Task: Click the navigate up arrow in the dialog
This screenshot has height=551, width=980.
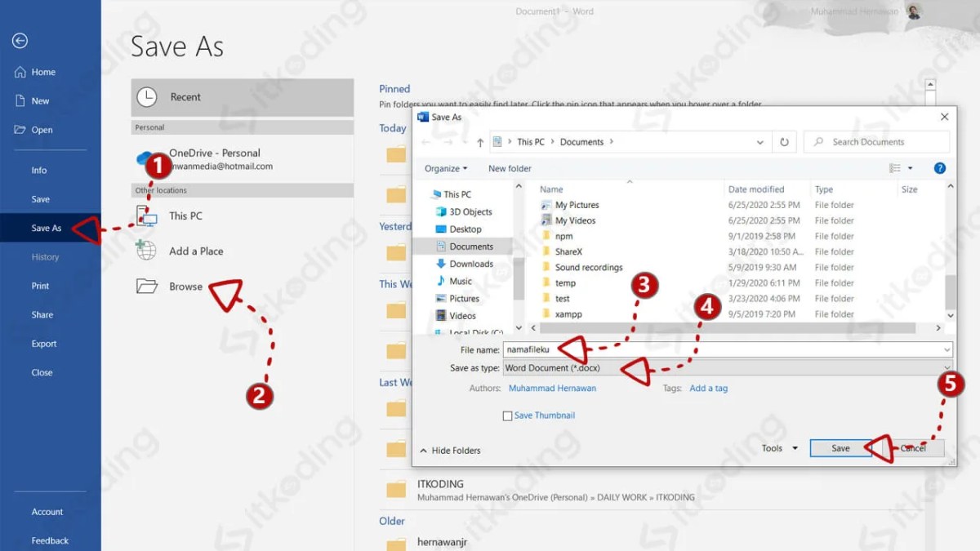Action: point(480,141)
